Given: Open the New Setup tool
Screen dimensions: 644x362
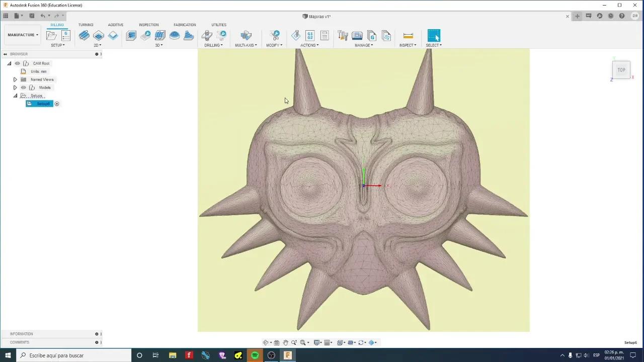Looking at the screenshot, I should coord(51,35).
